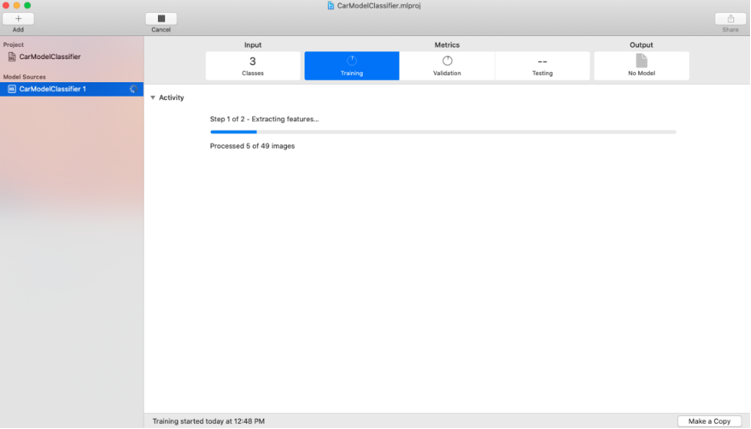Stop training with the Cancel button

[161, 19]
